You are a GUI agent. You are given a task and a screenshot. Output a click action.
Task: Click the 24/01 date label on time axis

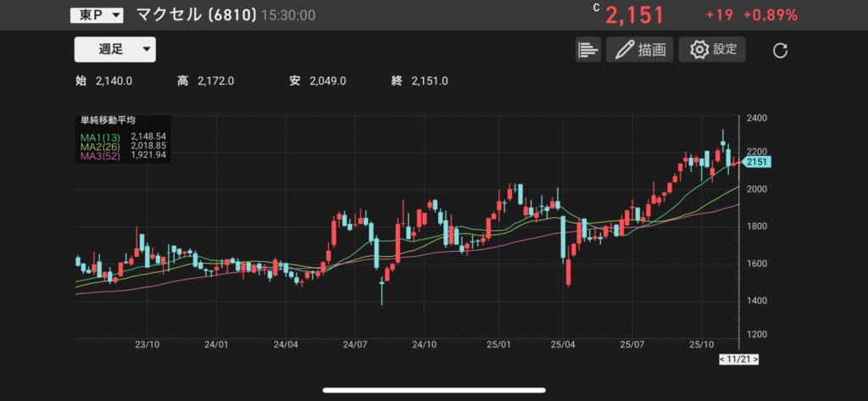(x=216, y=345)
